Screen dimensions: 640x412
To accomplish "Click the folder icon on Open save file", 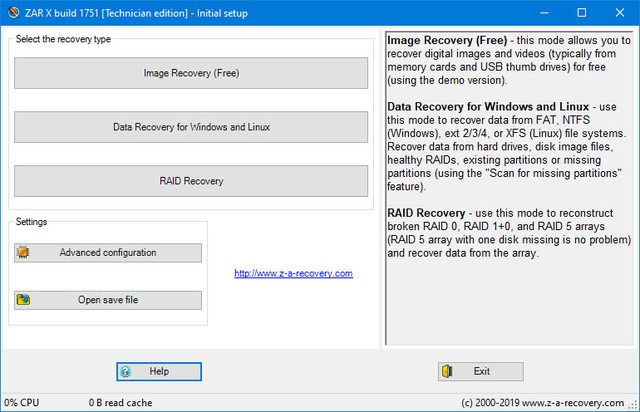I will coord(24,300).
